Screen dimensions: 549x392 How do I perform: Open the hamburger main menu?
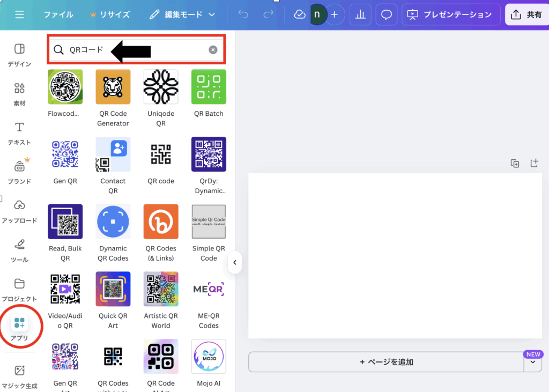click(20, 14)
